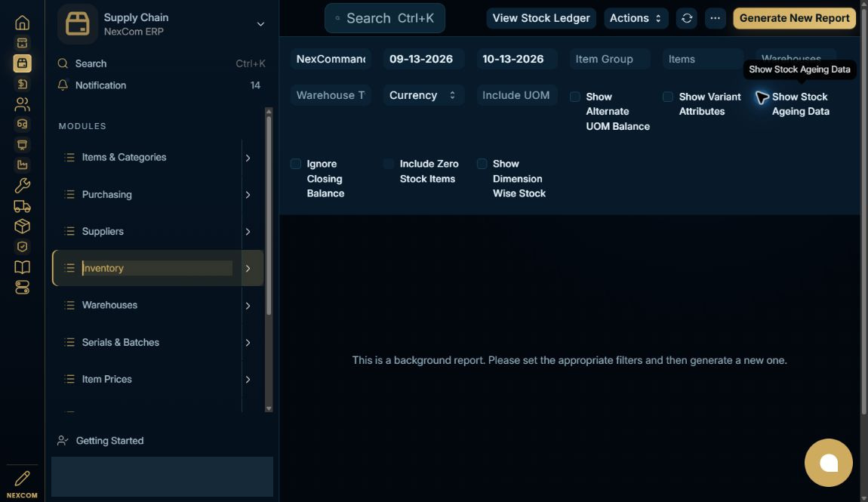Open the toggle switches settings icon
Screen dimensions: 868x502
pyautogui.click(x=22, y=288)
